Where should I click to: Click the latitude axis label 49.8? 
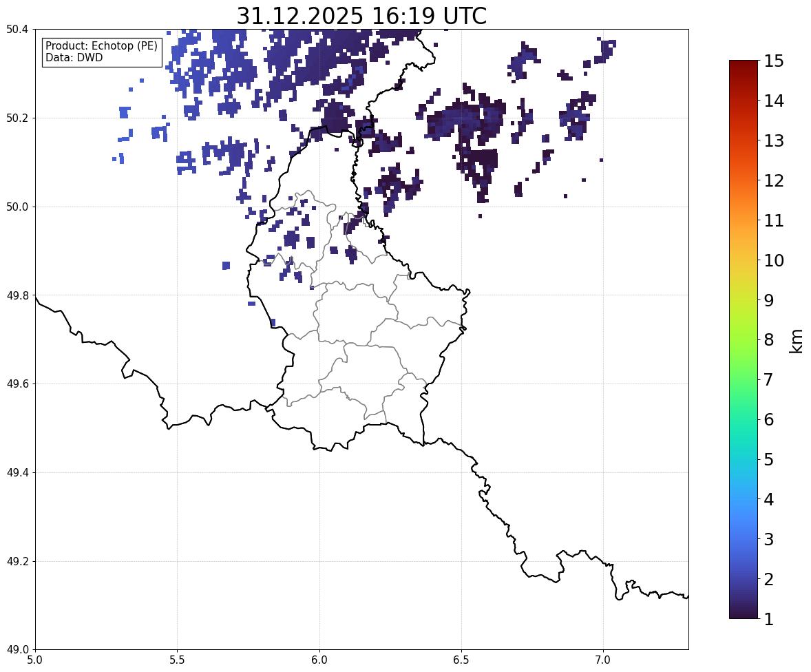[17, 295]
